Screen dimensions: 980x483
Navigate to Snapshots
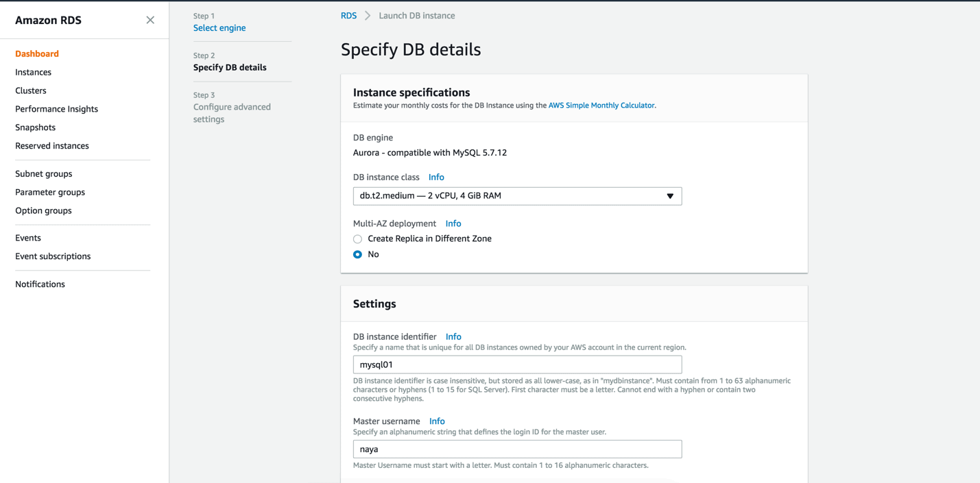35,127
